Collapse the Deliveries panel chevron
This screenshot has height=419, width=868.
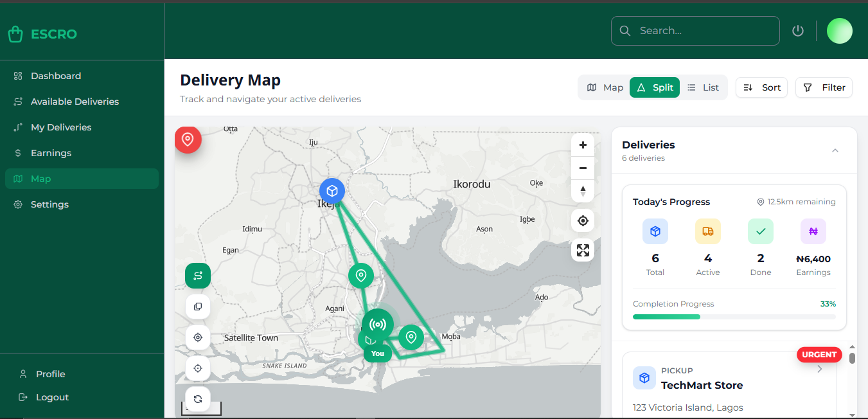coord(835,150)
